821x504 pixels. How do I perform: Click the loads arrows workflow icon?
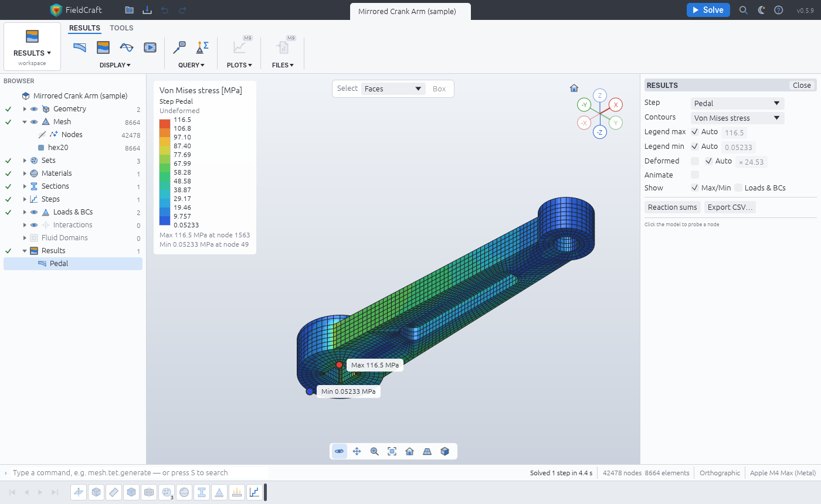pos(237,492)
